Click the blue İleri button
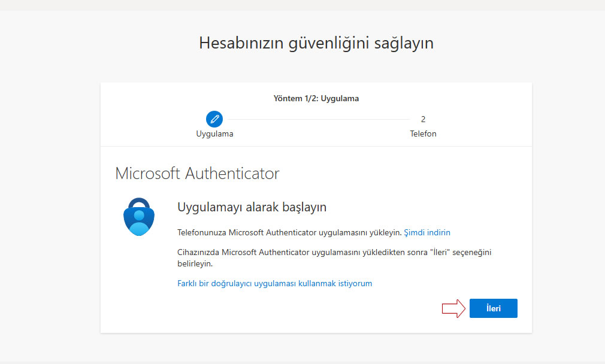 click(493, 308)
